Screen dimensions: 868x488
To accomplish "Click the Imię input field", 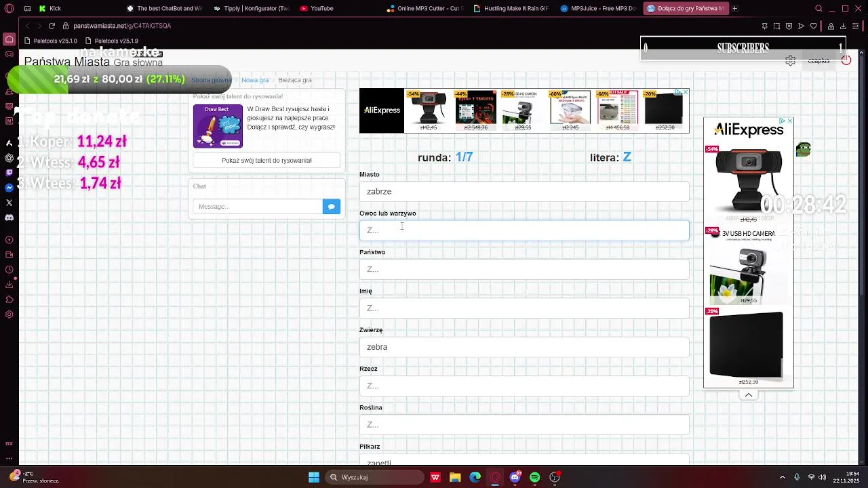I will pyautogui.click(x=524, y=308).
